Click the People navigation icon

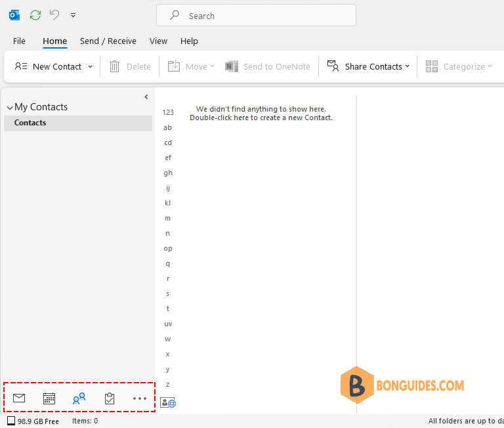pyautogui.click(x=79, y=398)
